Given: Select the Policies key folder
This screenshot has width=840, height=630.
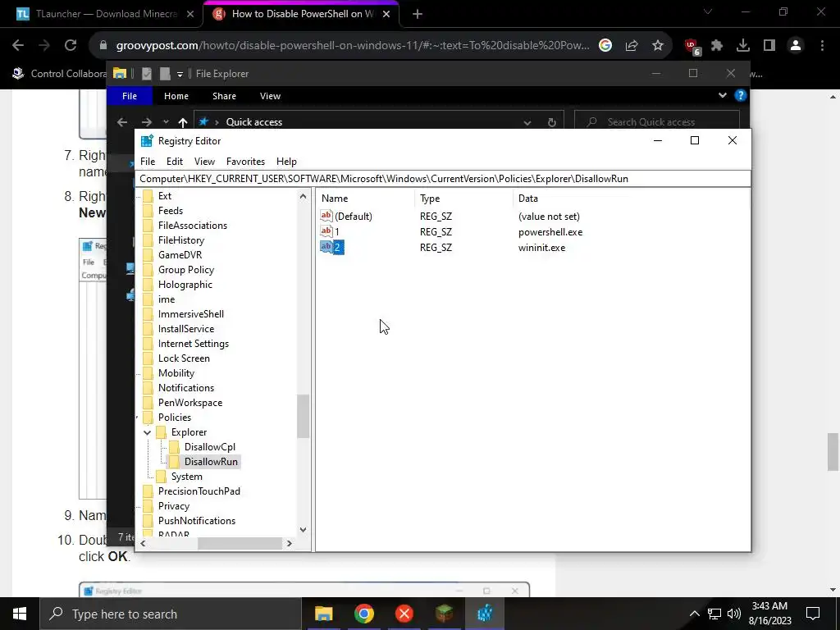Looking at the screenshot, I should [174, 418].
